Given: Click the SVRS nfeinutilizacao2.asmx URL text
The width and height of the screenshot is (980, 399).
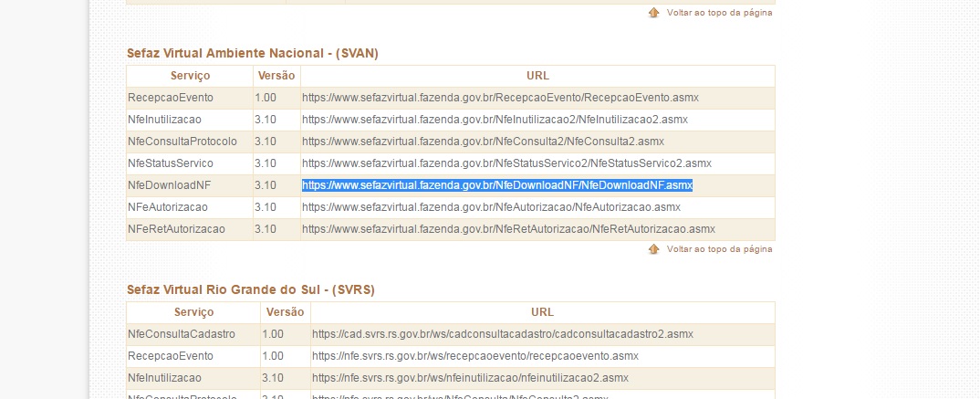Looking at the screenshot, I should tap(471, 378).
